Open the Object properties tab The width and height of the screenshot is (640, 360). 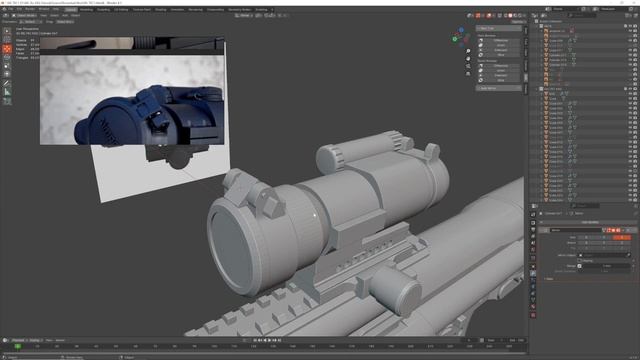coord(533,267)
